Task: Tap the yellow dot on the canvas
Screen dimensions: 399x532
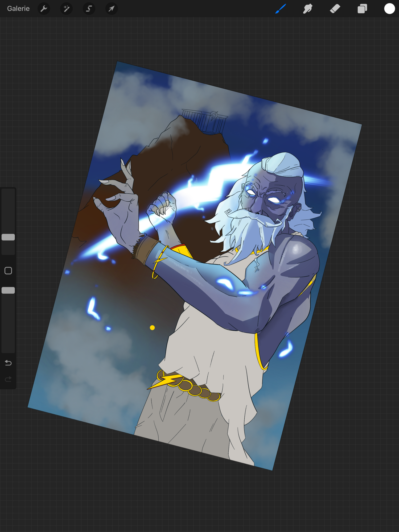Action: click(x=152, y=327)
